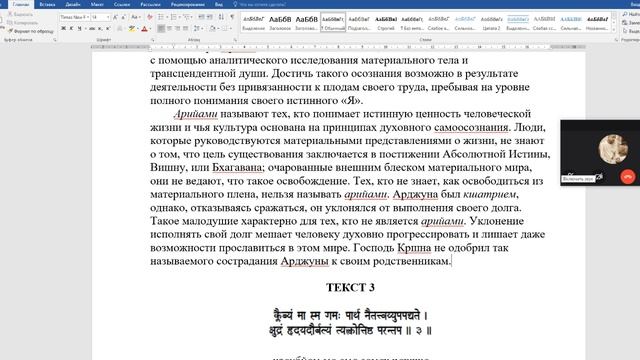Switch to the Вставка ribbon tab

[47, 4]
